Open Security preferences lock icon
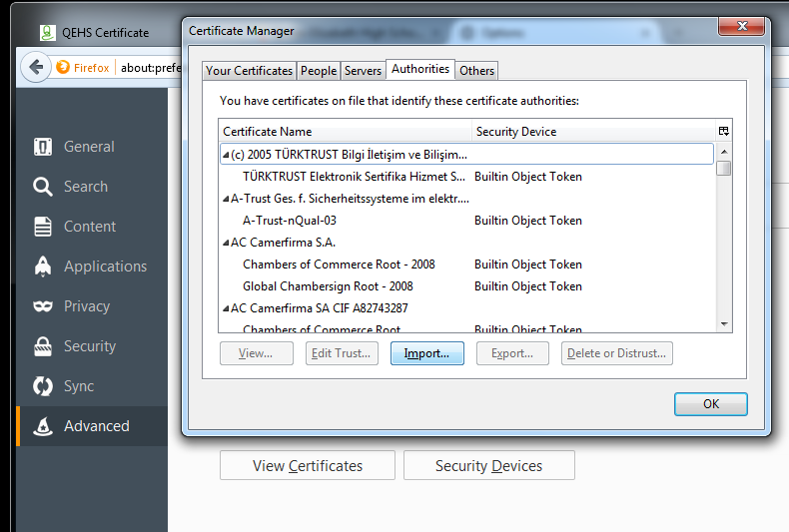The height and width of the screenshot is (532, 789). click(43, 346)
